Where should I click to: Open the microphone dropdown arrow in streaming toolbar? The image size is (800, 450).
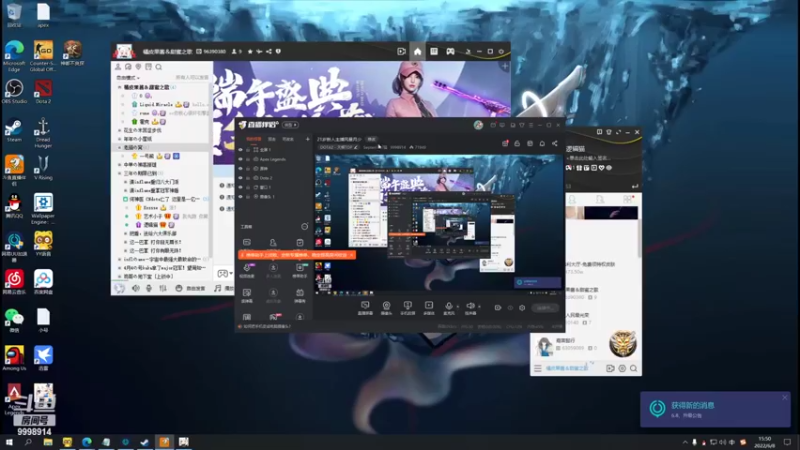coord(458,307)
